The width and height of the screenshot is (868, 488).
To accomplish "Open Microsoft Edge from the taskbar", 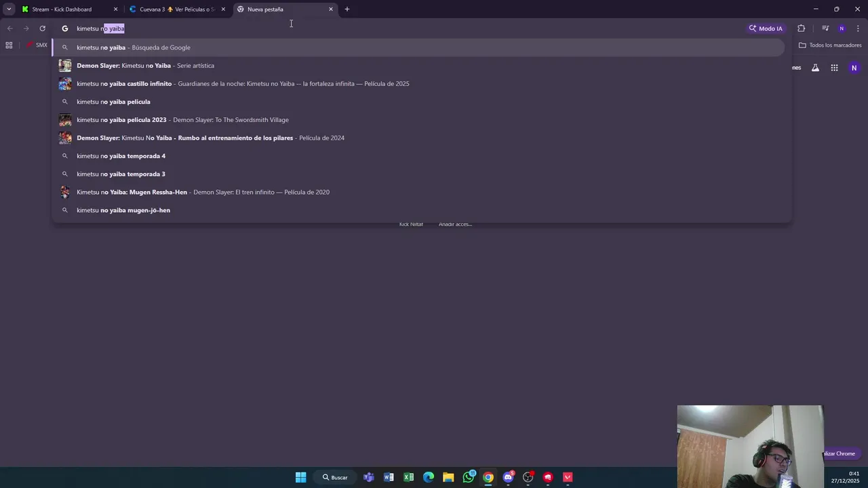I will pos(429,477).
